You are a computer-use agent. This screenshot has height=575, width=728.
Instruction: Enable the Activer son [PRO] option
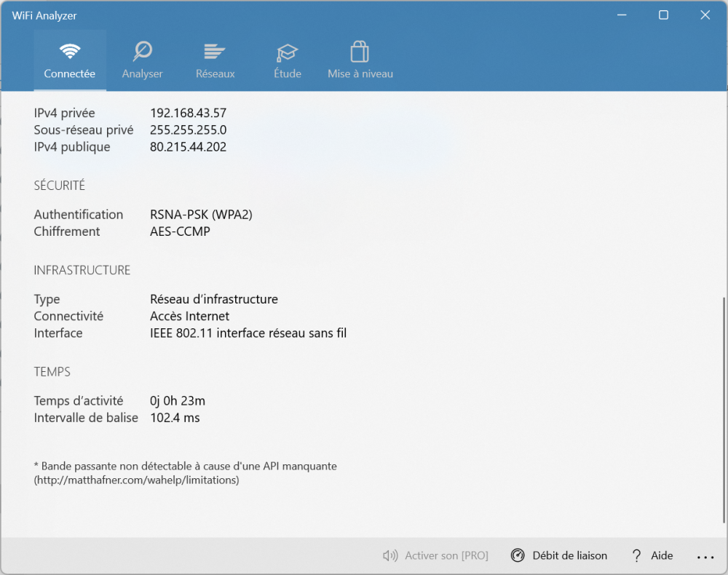coord(446,555)
